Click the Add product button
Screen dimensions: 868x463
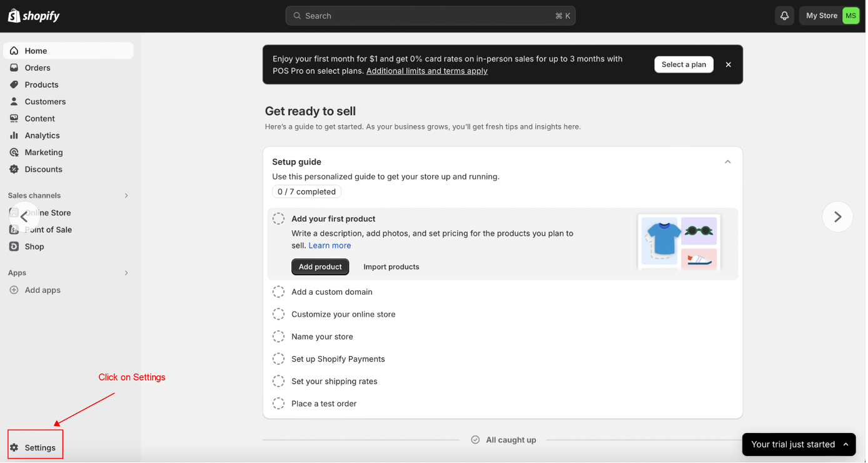coord(320,267)
